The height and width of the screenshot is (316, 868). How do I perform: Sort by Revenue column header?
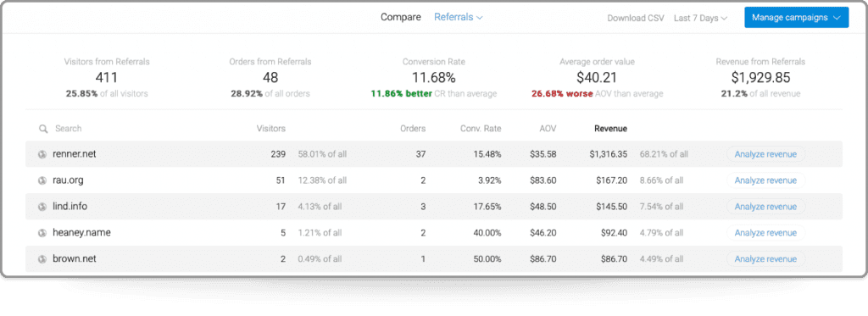tap(610, 129)
